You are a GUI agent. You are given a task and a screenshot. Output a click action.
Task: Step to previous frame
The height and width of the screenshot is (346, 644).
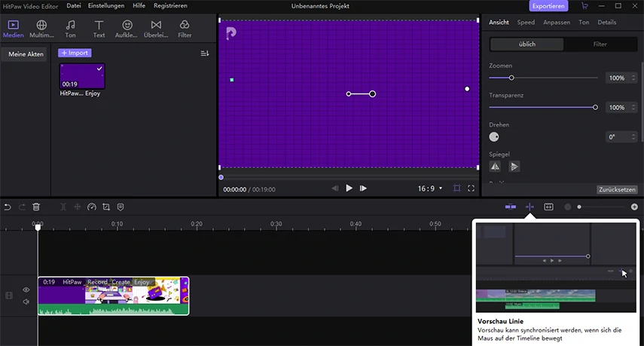[x=334, y=188]
